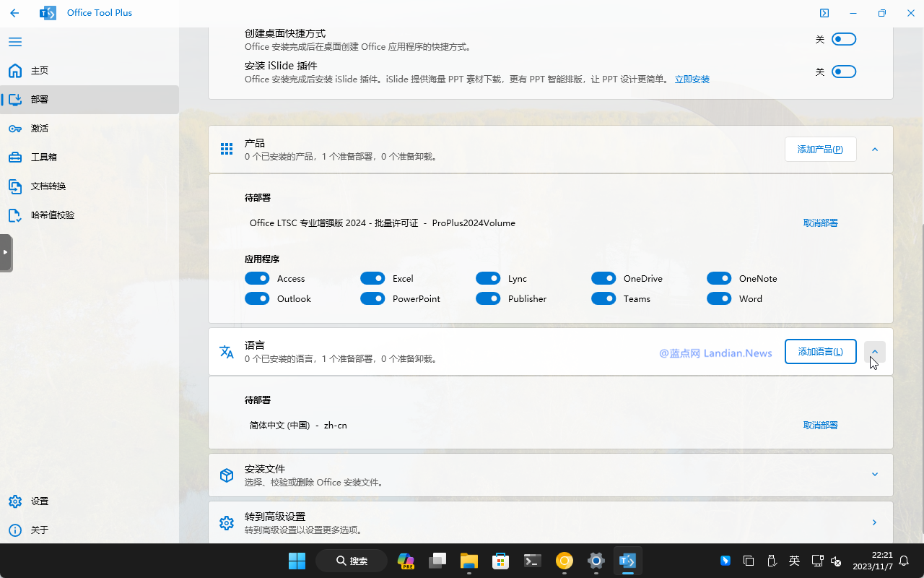Image resolution: width=924 pixels, height=578 pixels.
Task: Turn off the Teams application toggle
Action: [603, 298]
